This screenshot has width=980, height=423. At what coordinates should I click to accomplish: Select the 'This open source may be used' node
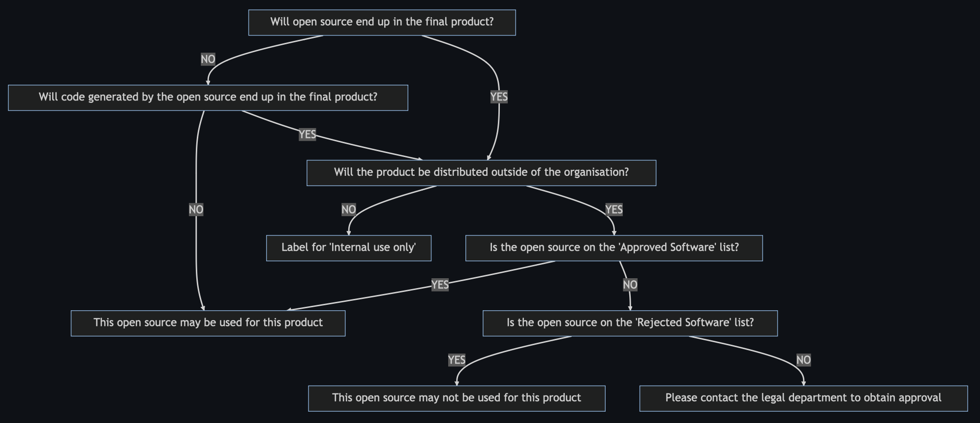[208, 323]
